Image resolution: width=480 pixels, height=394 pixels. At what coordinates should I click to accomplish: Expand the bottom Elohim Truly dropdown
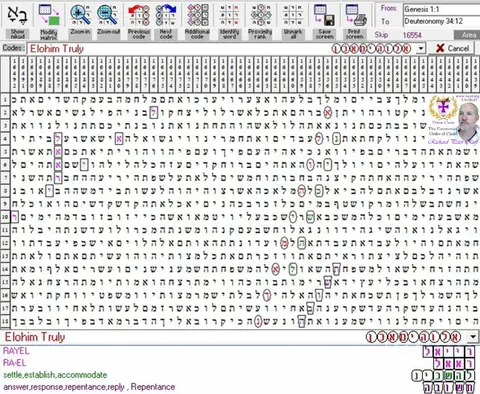click(x=473, y=337)
